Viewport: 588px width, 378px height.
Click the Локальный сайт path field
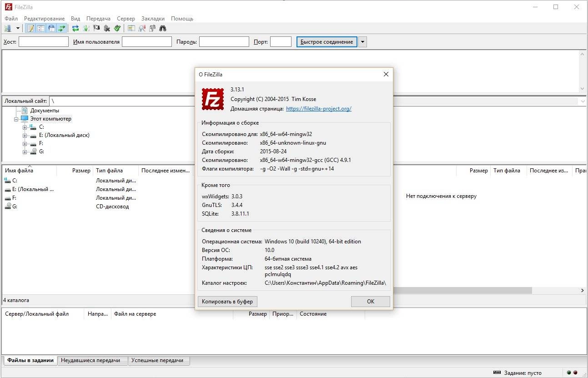tap(121, 101)
